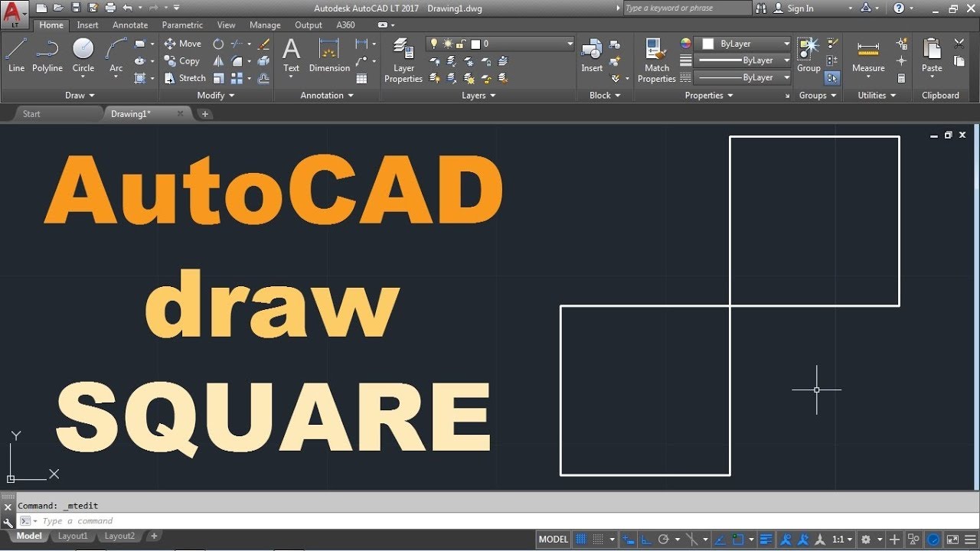Image resolution: width=980 pixels, height=551 pixels.
Task: Click the Table icon in Annotation
Action: coord(361,78)
